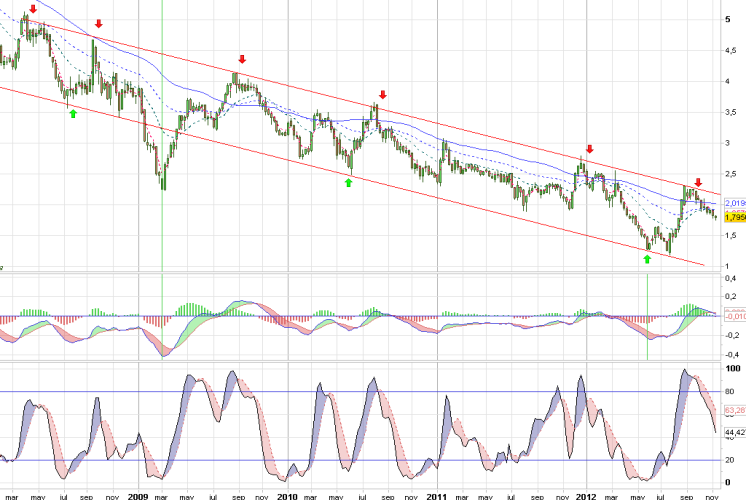The width and height of the screenshot is (746, 500).
Task: Click the MACD value label -0,01
Action: coord(733,316)
